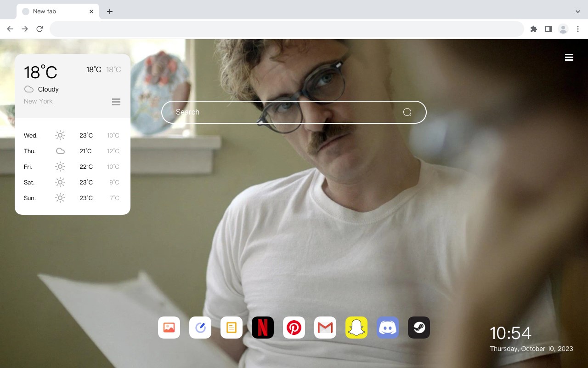Select the Sun. forecast row label

(30, 198)
